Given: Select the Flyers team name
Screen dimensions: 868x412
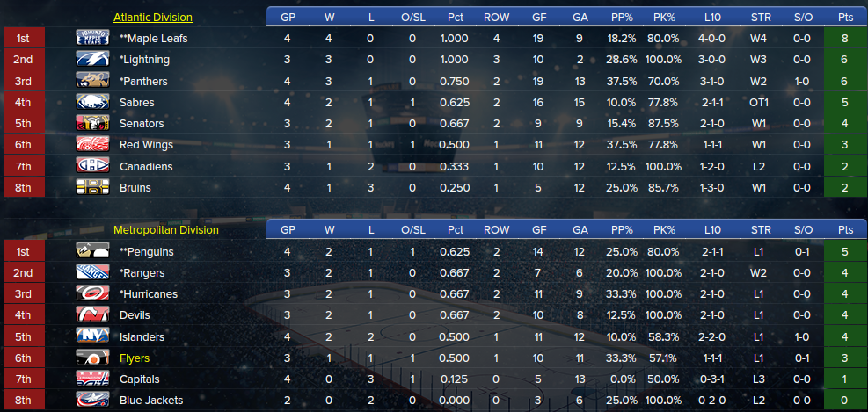Looking at the screenshot, I should (x=135, y=358).
